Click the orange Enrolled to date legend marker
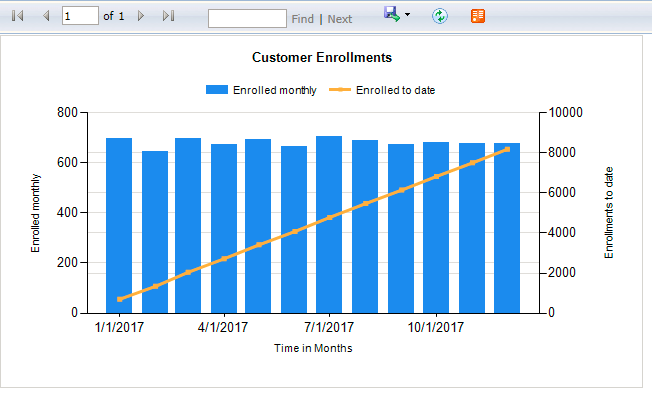Image resolution: width=652 pixels, height=397 pixels. [x=340, y=90]
